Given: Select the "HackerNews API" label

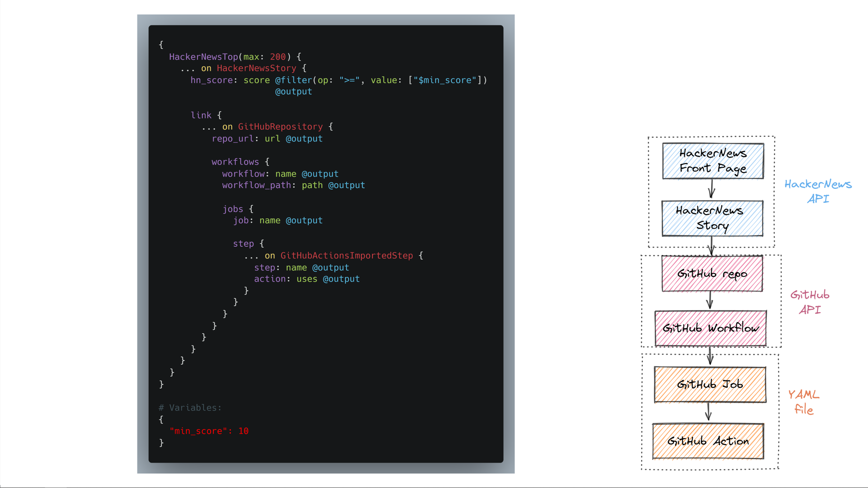Looking at the screenshot, I should 818,192.
